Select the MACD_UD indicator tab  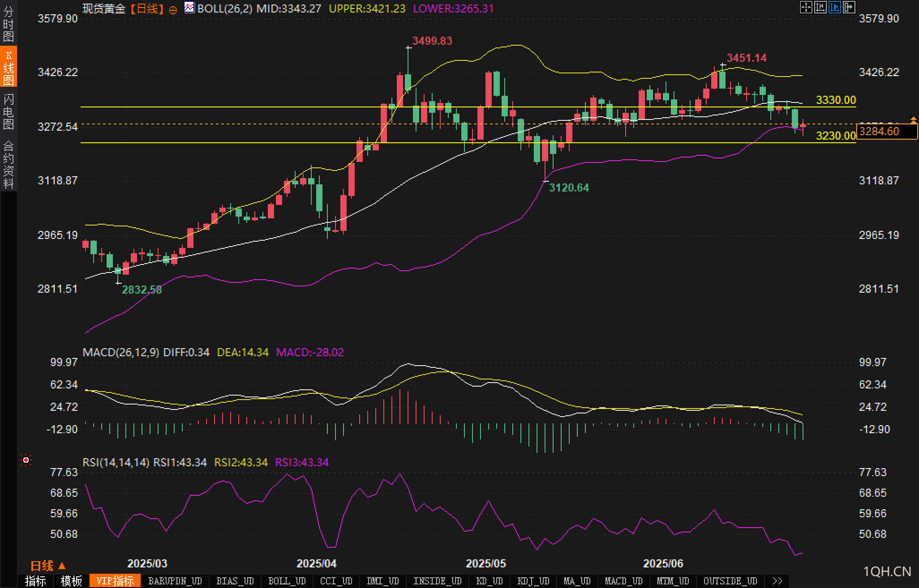pyautogui.click(x=623, y=581)
